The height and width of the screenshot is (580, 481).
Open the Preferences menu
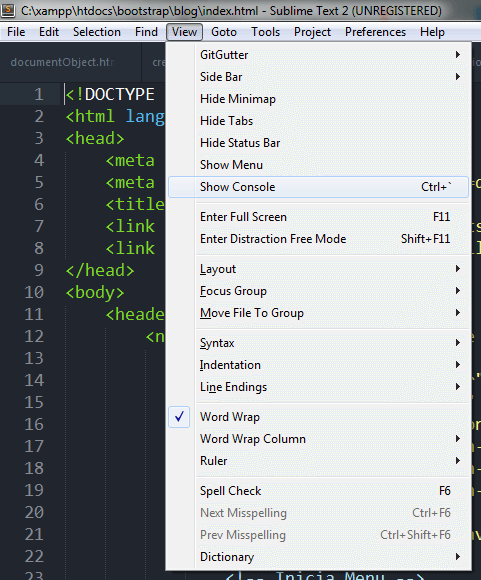375,32
